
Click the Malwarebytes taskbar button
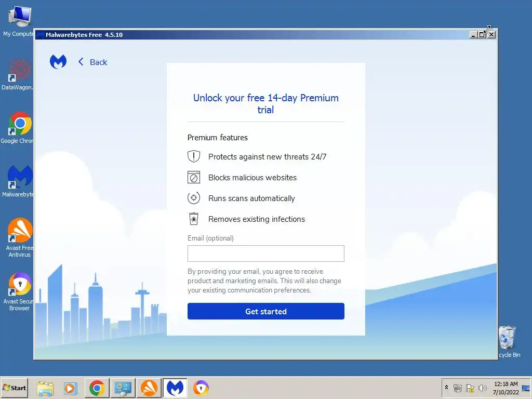[175, 388]
